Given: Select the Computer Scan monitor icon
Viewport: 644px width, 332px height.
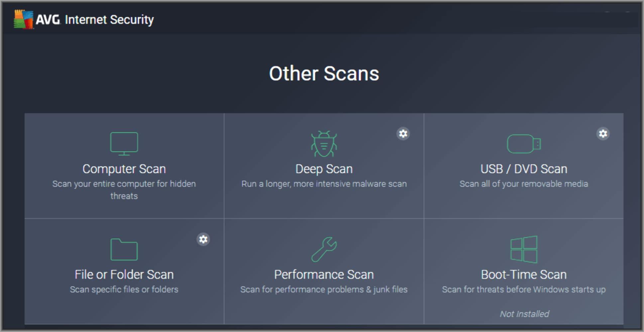Looking at the screenshot, I should (x=124, y=143).
